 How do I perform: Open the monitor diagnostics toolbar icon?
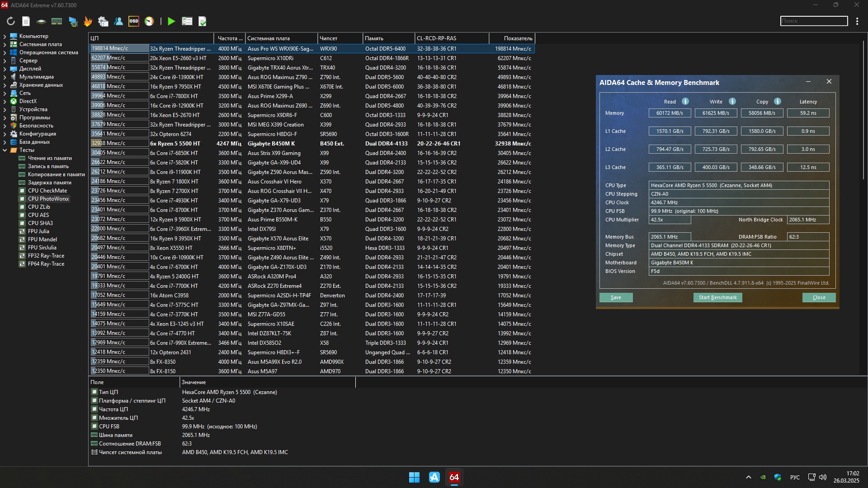(72, 21)
